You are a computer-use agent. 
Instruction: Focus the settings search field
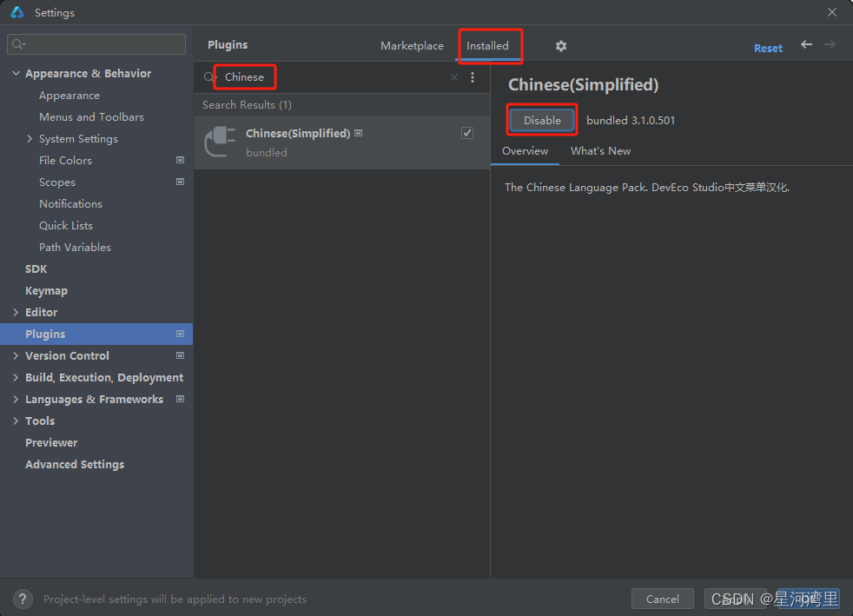point(96,44)
